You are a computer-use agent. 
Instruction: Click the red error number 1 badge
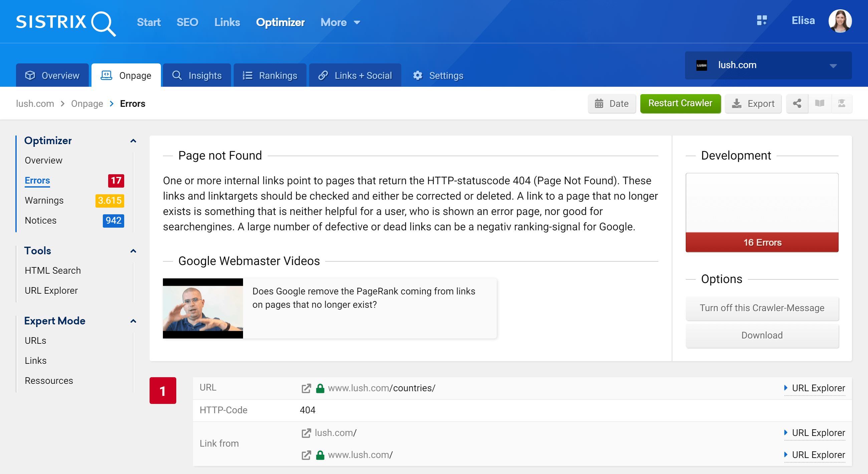tap(163, 391)
